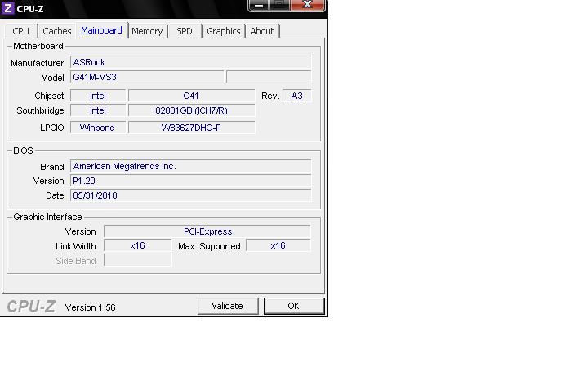Click the LPCIO label

point(51,128)
